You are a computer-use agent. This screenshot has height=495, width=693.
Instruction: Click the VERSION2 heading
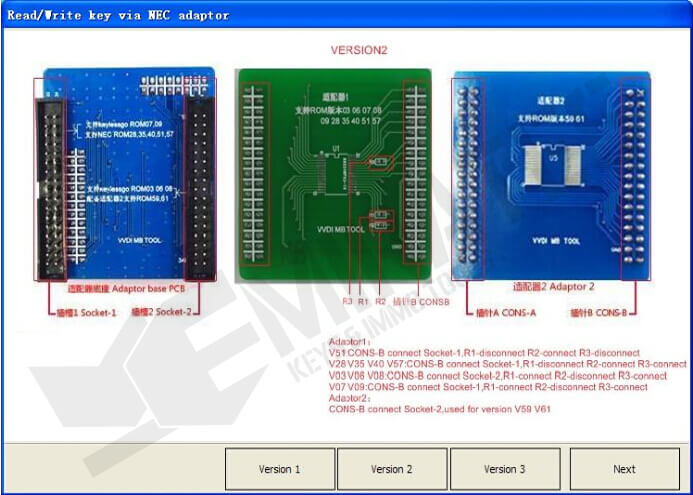pos(359,50)
